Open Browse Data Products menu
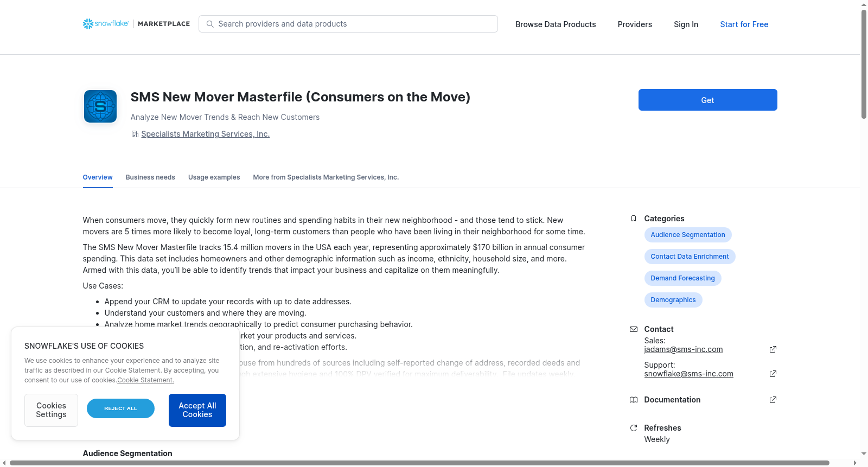Image resolution: width=868 pixels, height=467 pixels. [556, 24]
